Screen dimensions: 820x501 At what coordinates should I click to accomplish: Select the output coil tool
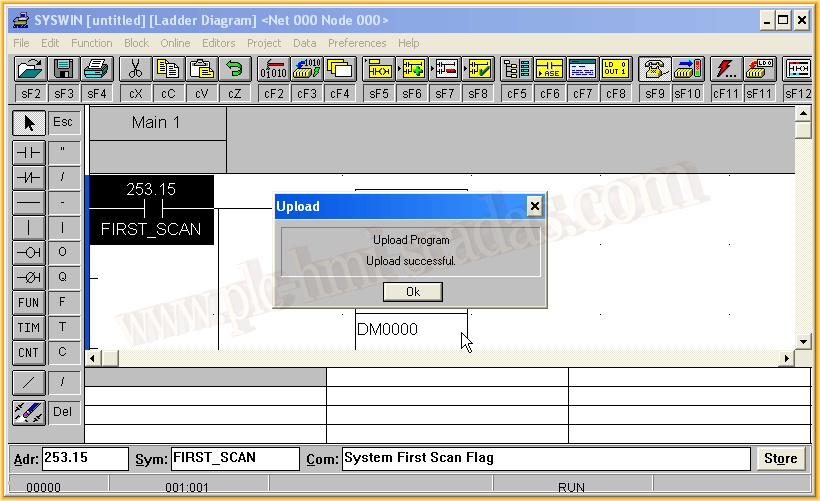point(28,252)
